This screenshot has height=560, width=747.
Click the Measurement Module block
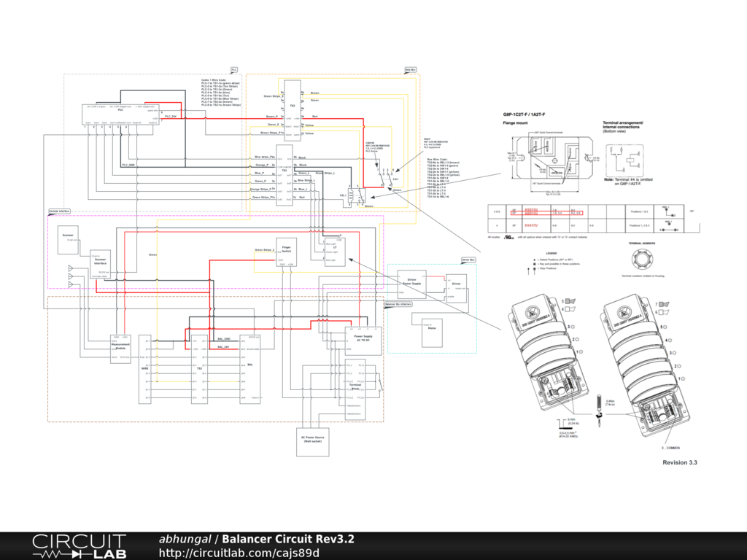[x=120, y=347]
